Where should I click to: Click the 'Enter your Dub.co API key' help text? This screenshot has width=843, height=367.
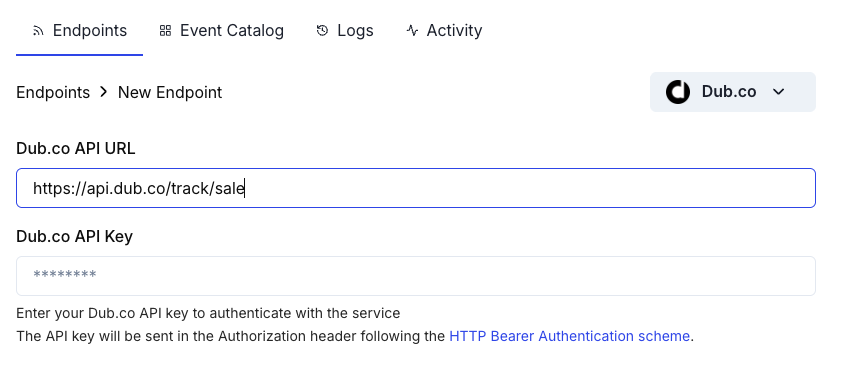tap(208, 313)
